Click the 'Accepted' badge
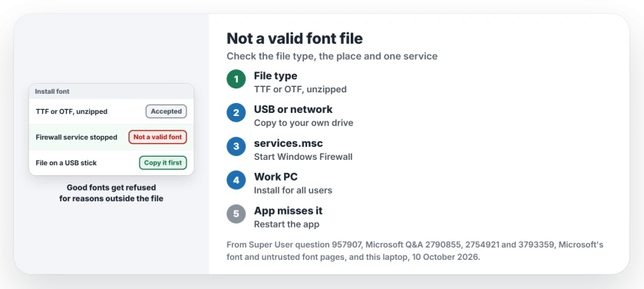Viewport: 644px width, 289px height. click(167, 111)
